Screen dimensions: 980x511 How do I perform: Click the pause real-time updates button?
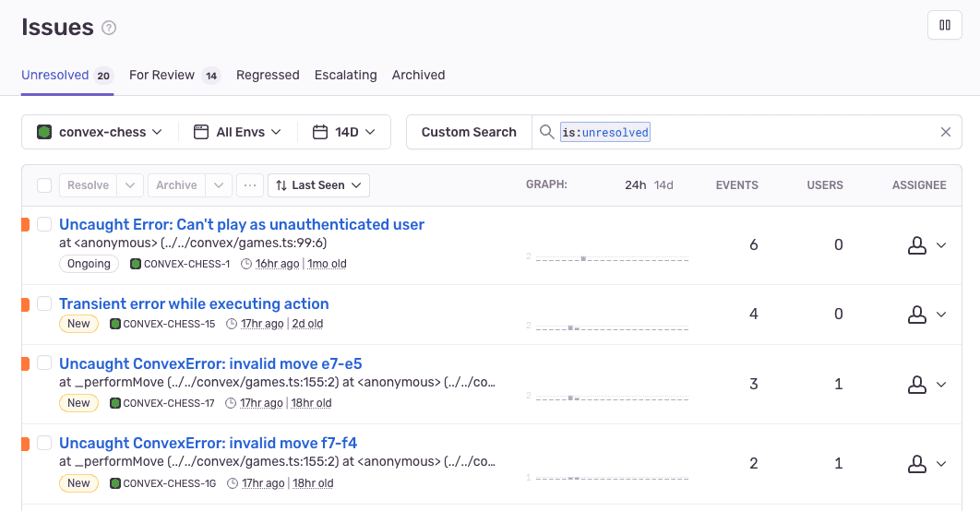[x=944, y=26]
